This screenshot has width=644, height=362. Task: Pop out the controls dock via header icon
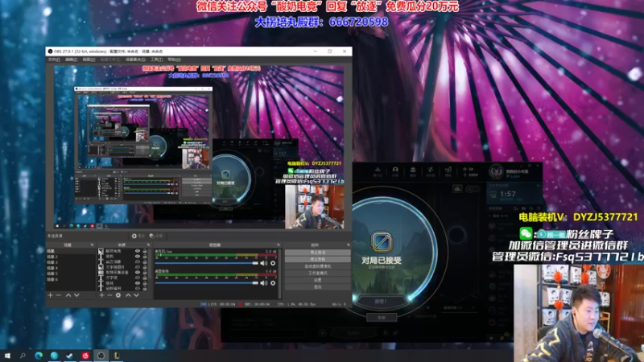point(349,245)
